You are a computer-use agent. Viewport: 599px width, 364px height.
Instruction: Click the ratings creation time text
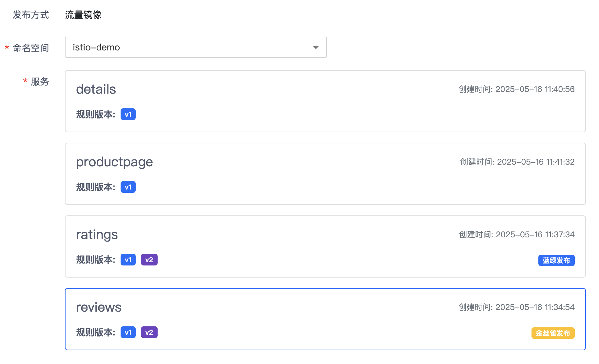(516, 235)
